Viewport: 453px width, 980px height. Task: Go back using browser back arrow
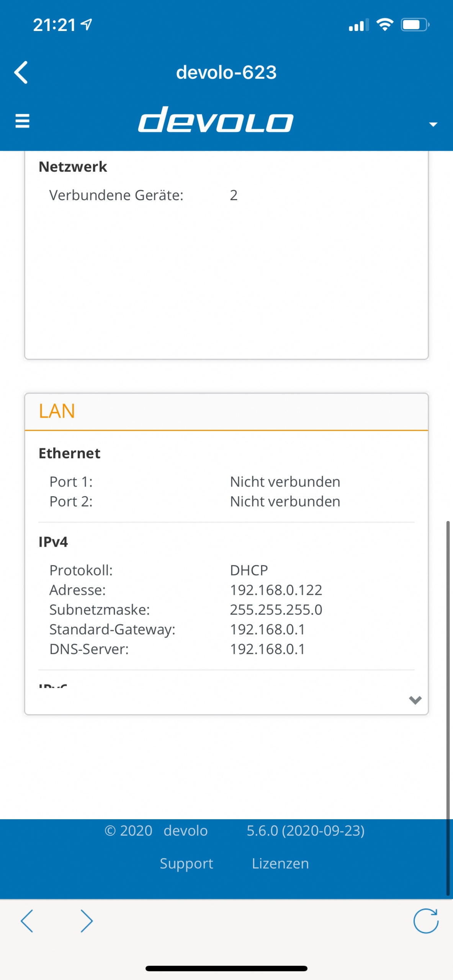[27, 921]
